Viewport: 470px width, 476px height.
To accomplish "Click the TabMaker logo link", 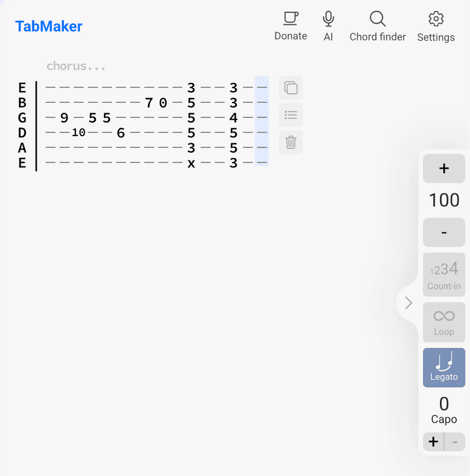I will 49,26.
